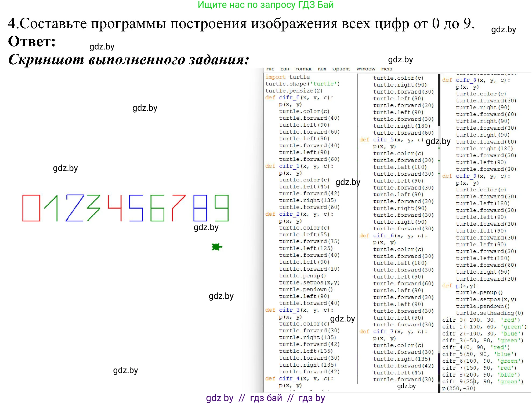Select the 'import turtle' code line
Screen dimensions: 532x404
[287, 77]
